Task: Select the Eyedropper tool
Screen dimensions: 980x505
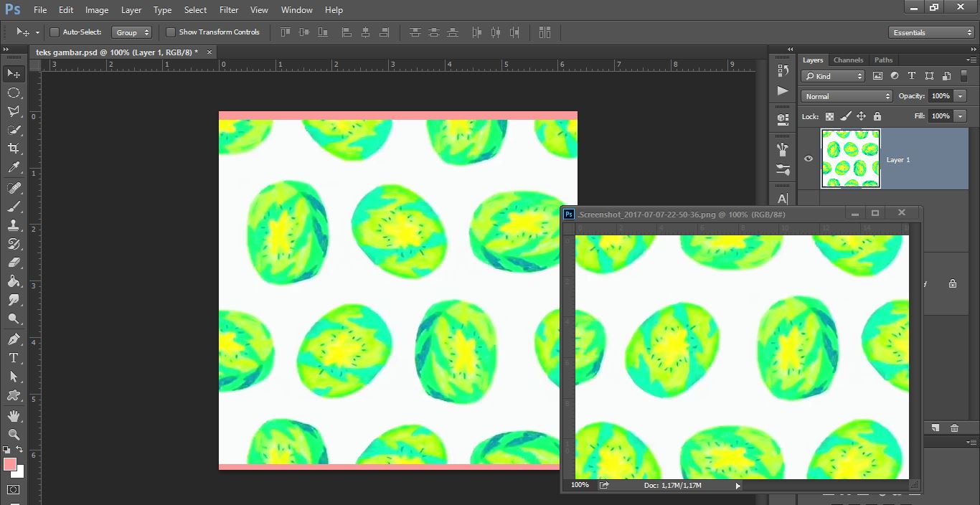Action: (x=13, y=167)
